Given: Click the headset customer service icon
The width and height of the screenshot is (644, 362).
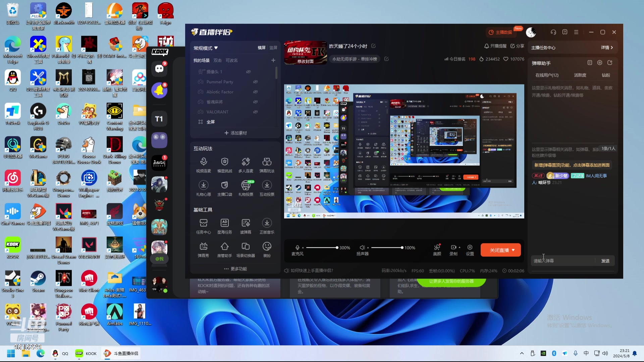Looking at the screenshot, I should [x=553, y=32].
